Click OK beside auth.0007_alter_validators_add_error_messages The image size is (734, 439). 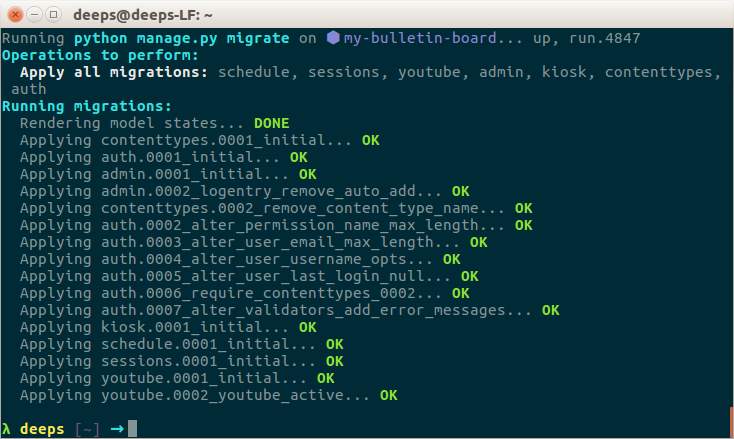[550, 310]
